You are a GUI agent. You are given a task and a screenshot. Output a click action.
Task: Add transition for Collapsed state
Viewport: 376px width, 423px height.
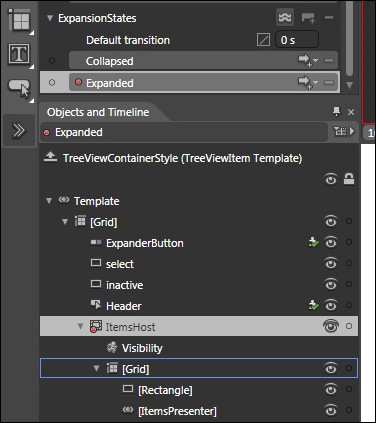(x=308, y=60)
